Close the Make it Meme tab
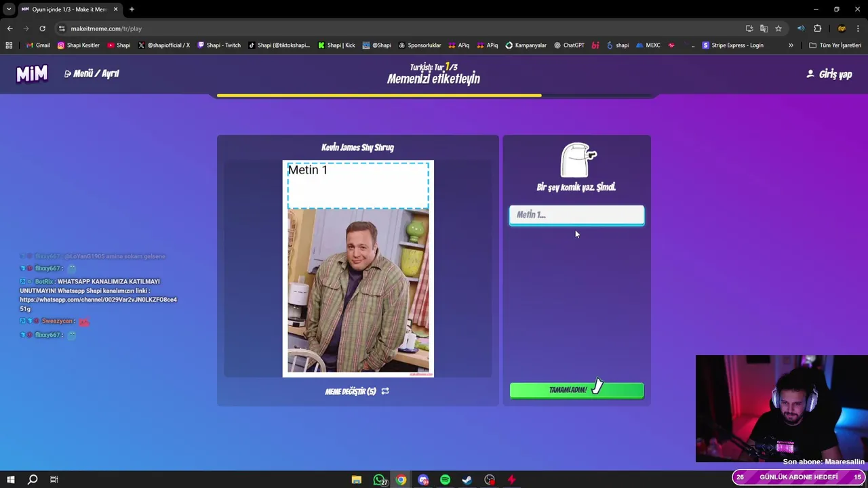This screenshot has height=488, width=868. click(x=115, y=9)
